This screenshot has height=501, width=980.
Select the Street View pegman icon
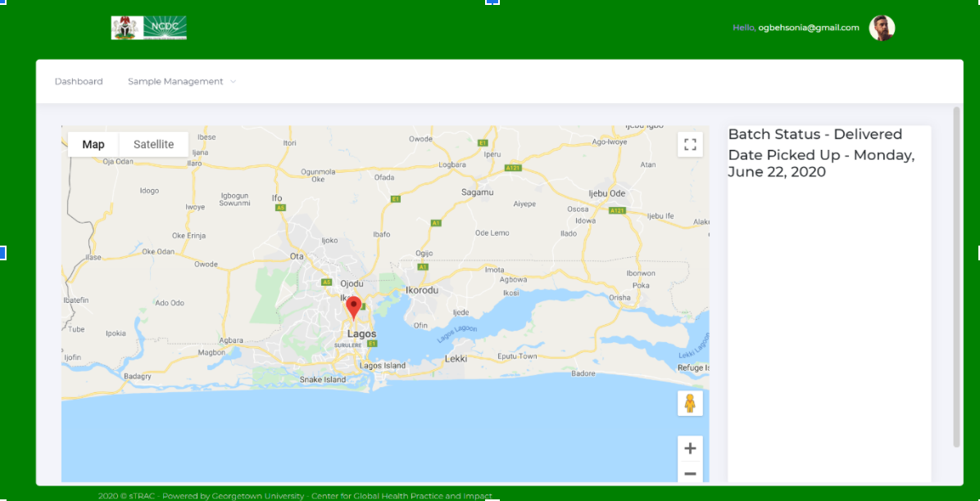pos(690,404)
